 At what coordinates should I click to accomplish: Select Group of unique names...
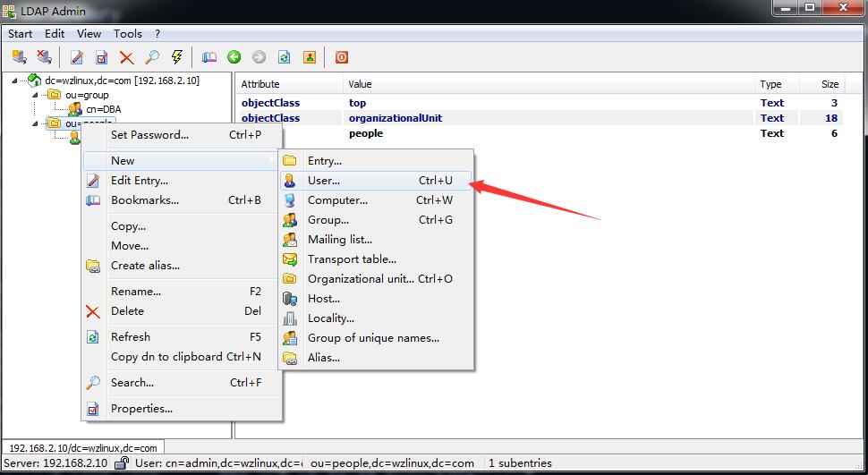point(376,338)
